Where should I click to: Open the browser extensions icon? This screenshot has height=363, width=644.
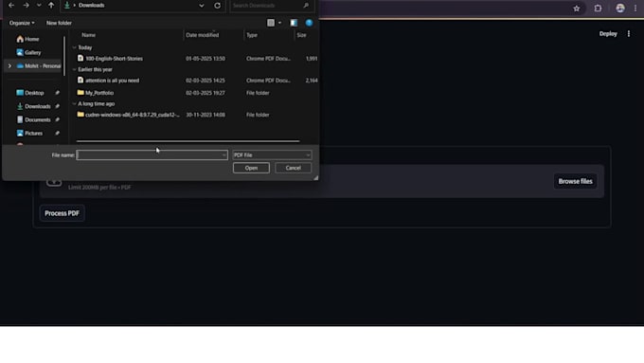click(x=598, y=9)
